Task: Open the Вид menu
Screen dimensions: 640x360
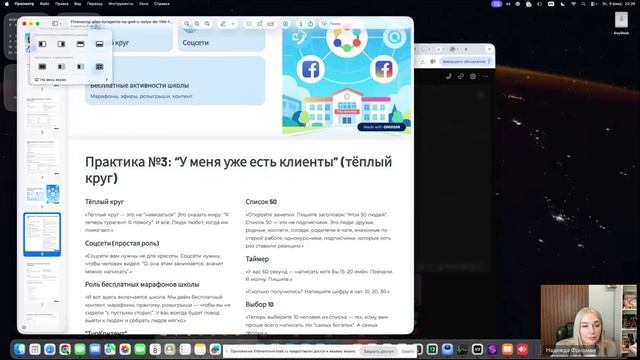Action: (78, 4)
